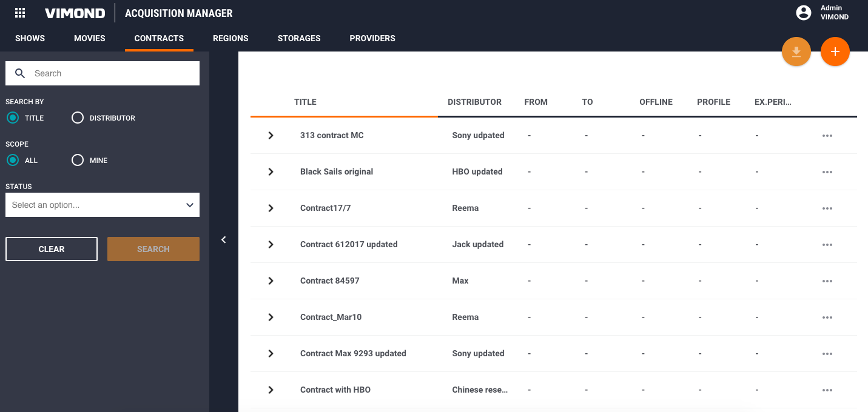868x412 pixels.
Task: Click the Search button
Action: tap(153, 249)
